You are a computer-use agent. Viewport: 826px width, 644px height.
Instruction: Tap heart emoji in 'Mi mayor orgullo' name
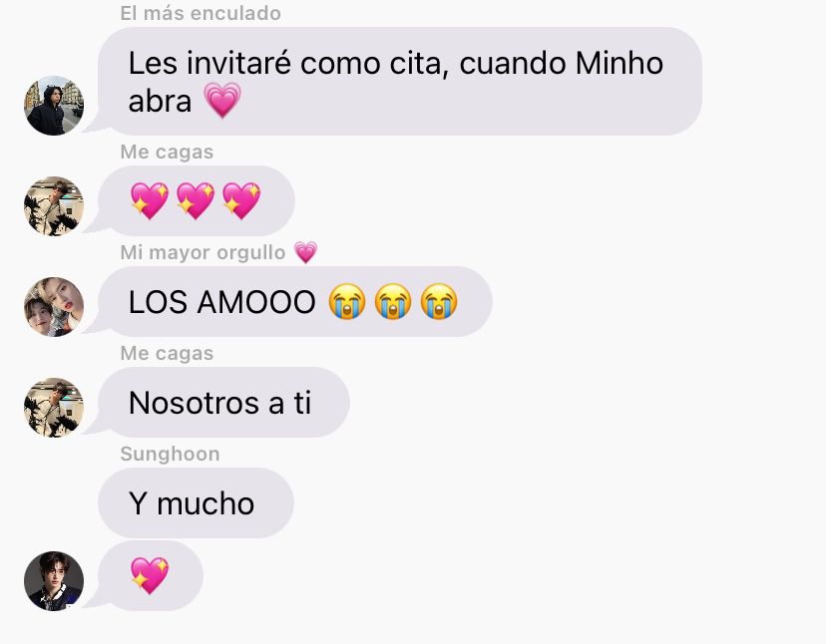click(305, 252)
